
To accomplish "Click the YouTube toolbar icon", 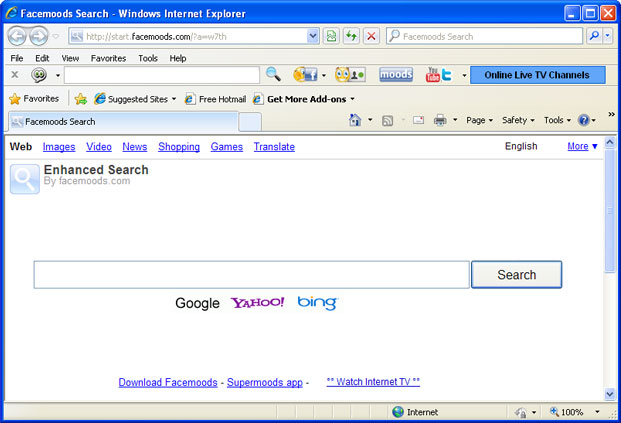I will click(432, 74).
